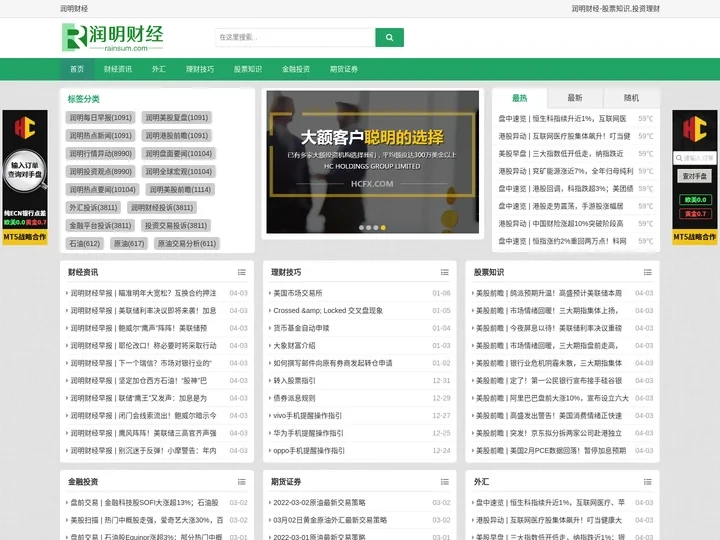720x540 pixels.
Task: Open the list icon beside 财经资讯
Action: [242, 272]
